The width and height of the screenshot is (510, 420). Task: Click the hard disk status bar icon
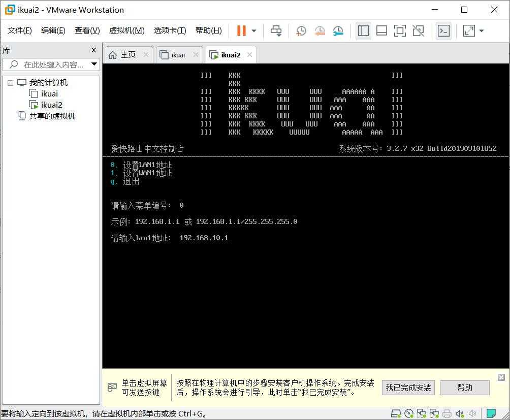(x=396, y=413)
